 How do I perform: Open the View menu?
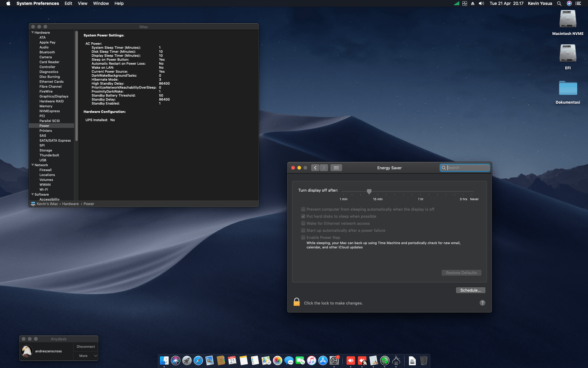click(82, 3)
